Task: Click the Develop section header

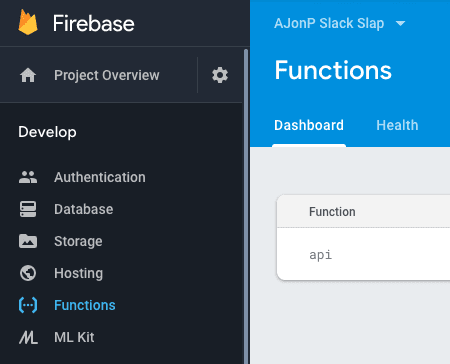Action: (x=47, y=132)
